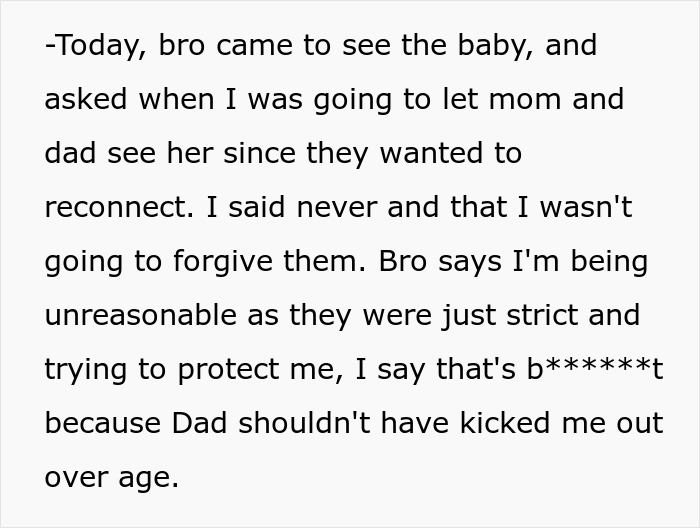The width and height of the screenshot is (700, 528).
Task: Click the word "age" in the last line
Action: click(x=148, y=478)
